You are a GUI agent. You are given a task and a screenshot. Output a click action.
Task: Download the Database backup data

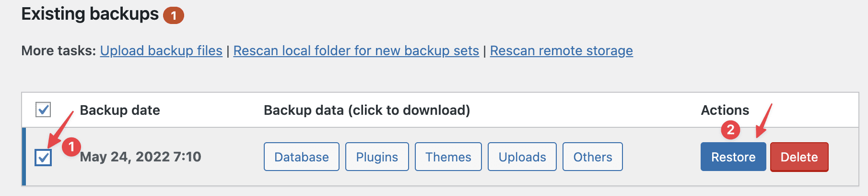click(301, 157)
